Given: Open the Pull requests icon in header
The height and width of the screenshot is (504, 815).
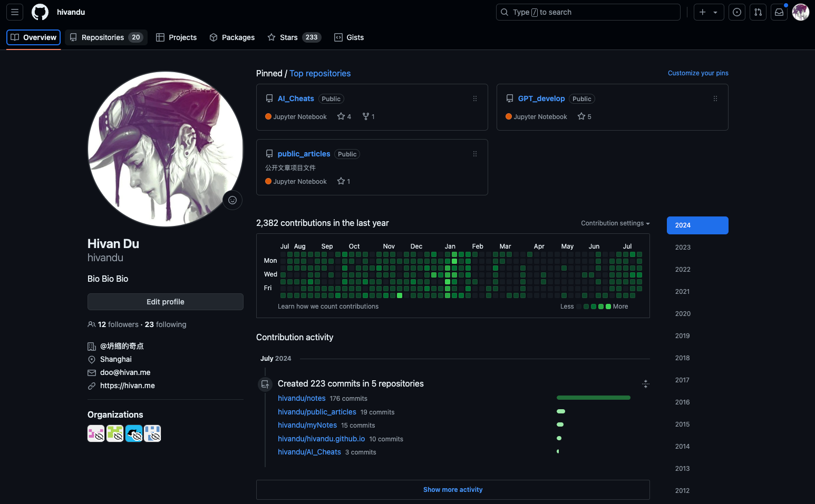Looking at the screenshot, I should click(x=758, y=12).
